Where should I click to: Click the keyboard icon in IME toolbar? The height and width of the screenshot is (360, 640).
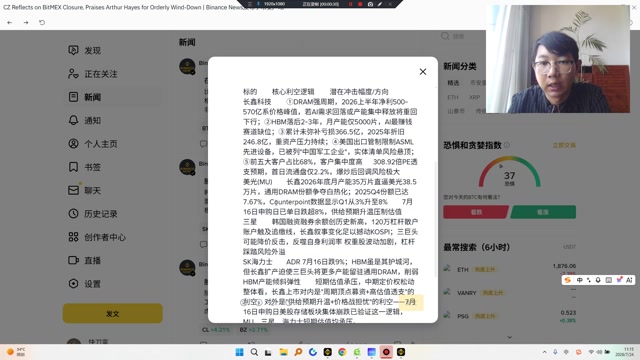[x=608, y=280]
